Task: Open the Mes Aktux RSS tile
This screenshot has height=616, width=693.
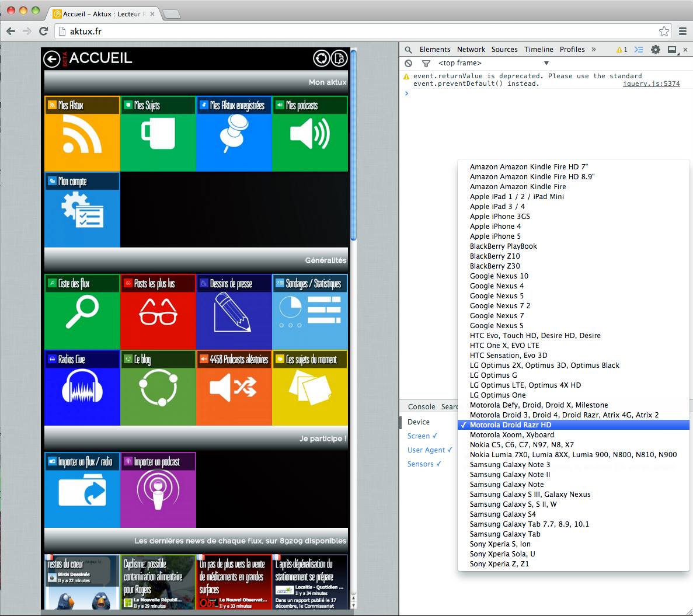Action: 82,134
